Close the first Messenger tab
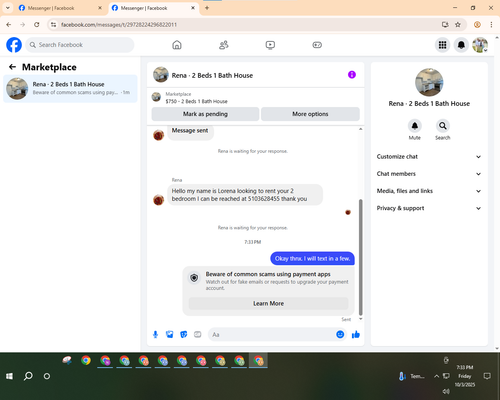This screenshot has height=400, width=500. 100,8
